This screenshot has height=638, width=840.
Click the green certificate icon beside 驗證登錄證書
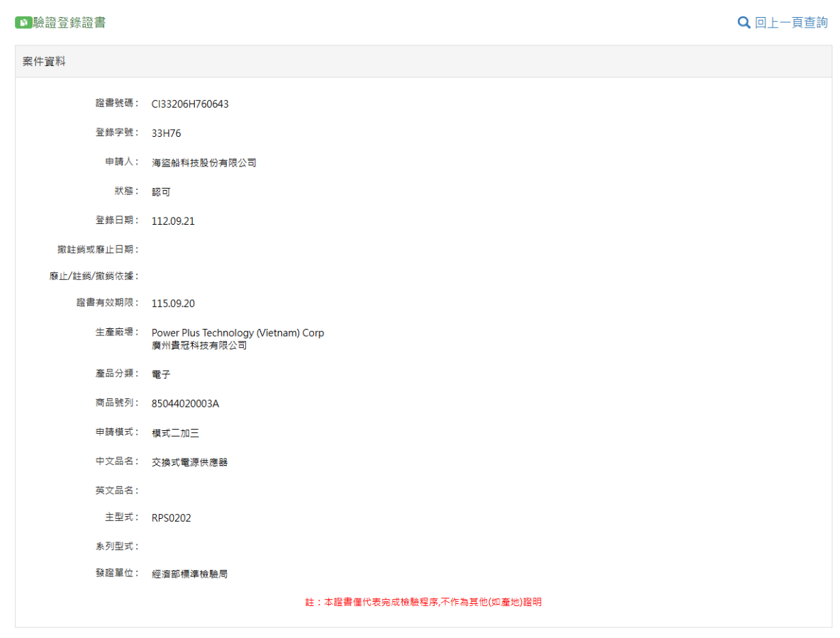(23, 23)
